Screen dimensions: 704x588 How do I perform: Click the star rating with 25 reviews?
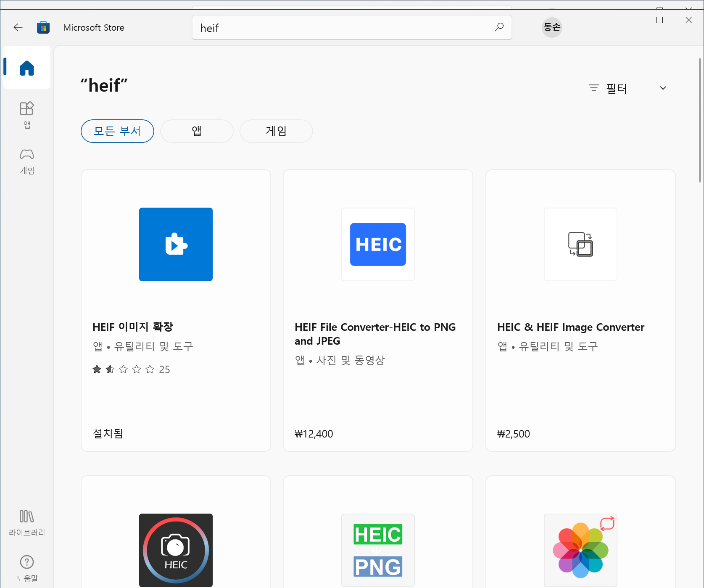tap(131, 369)
